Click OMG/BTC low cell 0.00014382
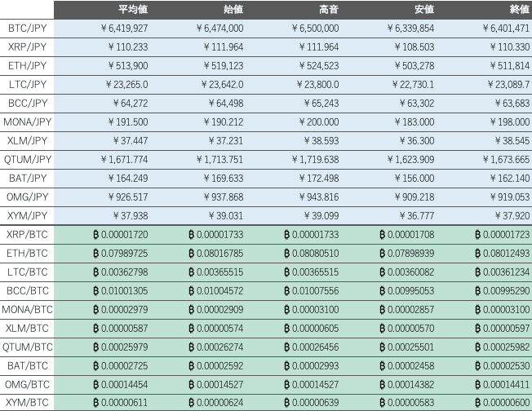 [x=407, y=385]
